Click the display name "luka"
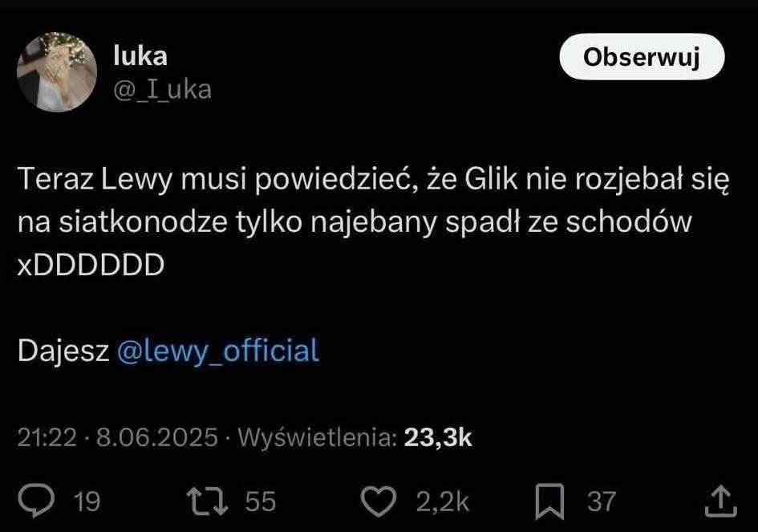The image size is (758, 532). pos(140,55)
